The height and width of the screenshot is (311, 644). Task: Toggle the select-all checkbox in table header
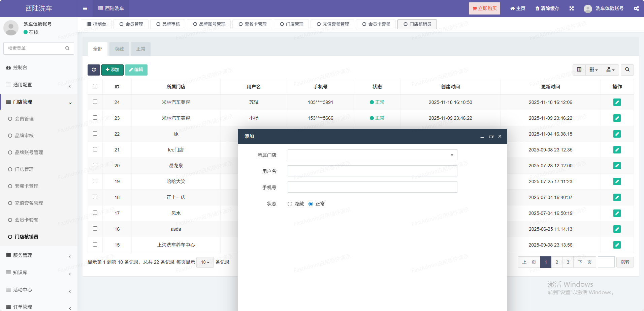coord(95,86)
